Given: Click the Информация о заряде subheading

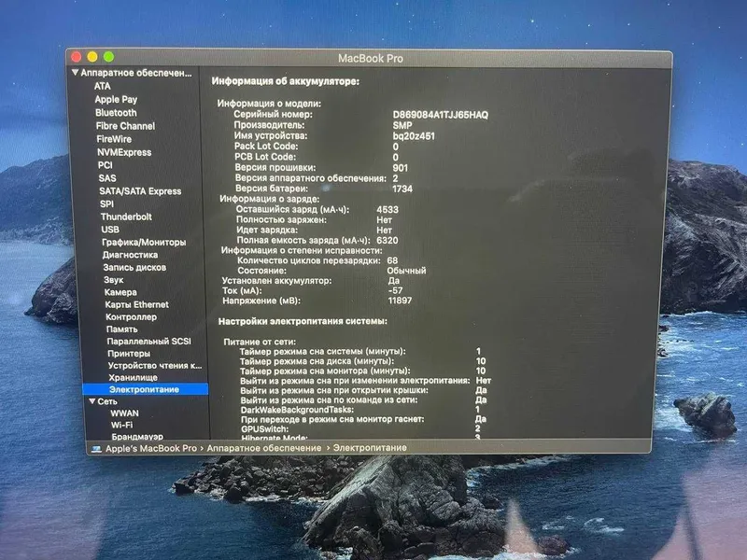Looking at the screenshot, I should click(x=270, y=199).
